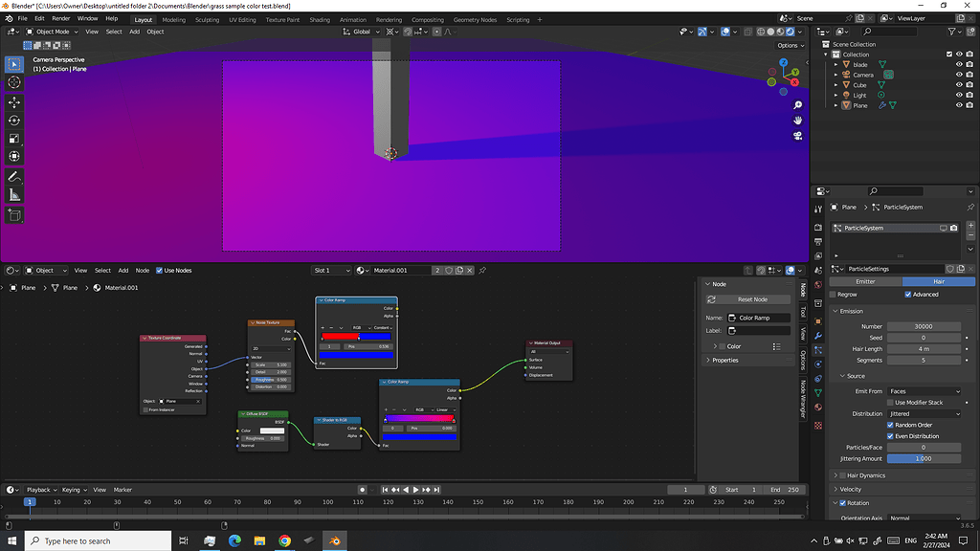Select the Annotate tool
The image size is (980, 551).
[14, 177]
